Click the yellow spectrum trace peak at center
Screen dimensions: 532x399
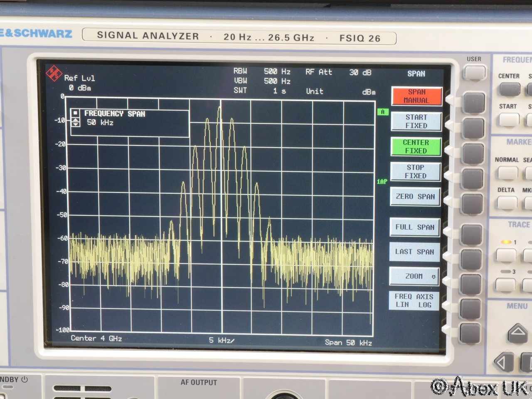(x=220, y=108)
